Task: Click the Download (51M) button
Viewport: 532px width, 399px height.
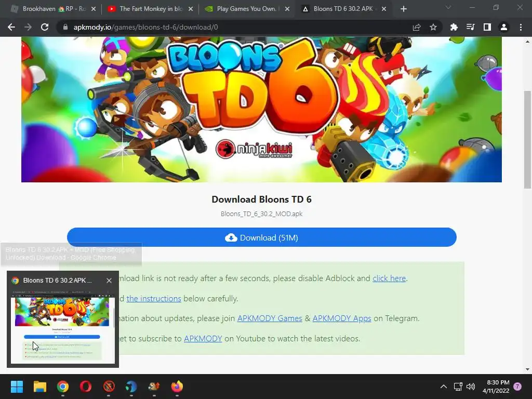Action: point(262,237)
